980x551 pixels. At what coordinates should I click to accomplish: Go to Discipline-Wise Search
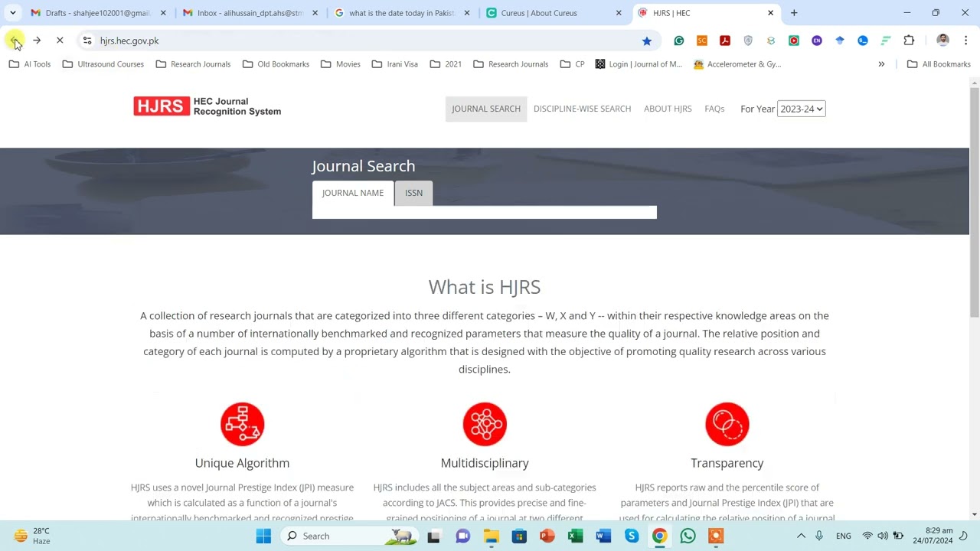click(x=582, y=109)
